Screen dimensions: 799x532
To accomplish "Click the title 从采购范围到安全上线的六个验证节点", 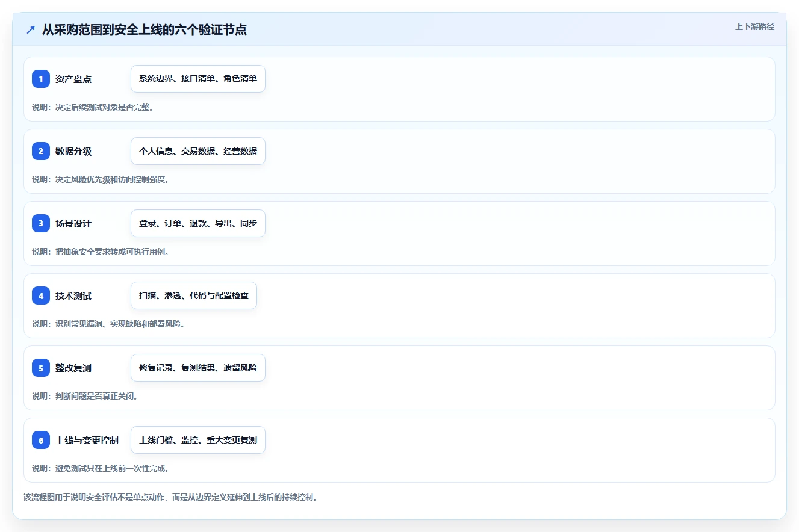I will tap(145, 30).
